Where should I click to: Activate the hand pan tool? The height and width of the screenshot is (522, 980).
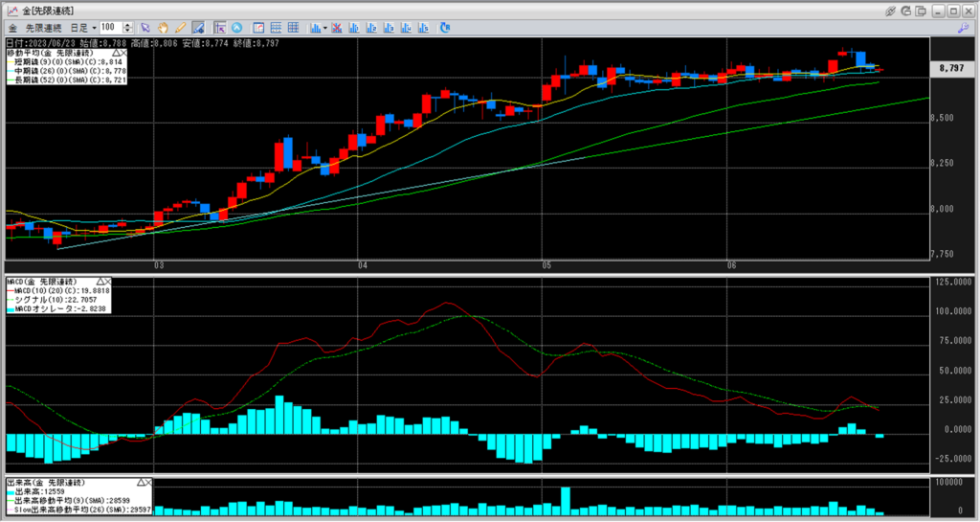point(164,27)
